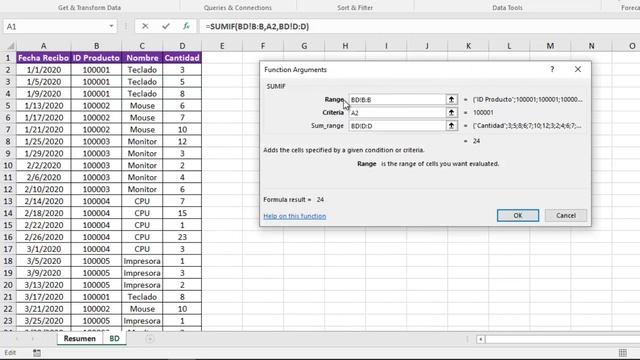
Task: Click the Criteria input field
Action: (x=397, y=112)
